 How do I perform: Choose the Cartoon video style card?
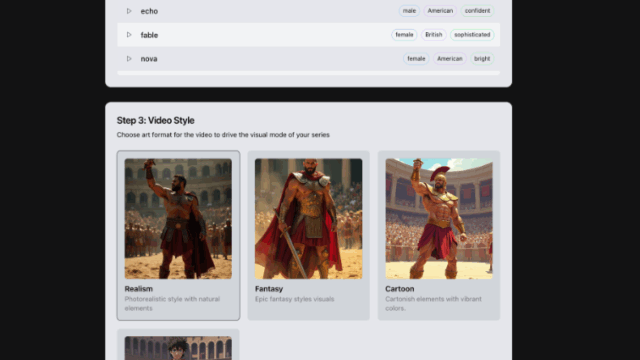pyautogui.click(x=439, y=236)
